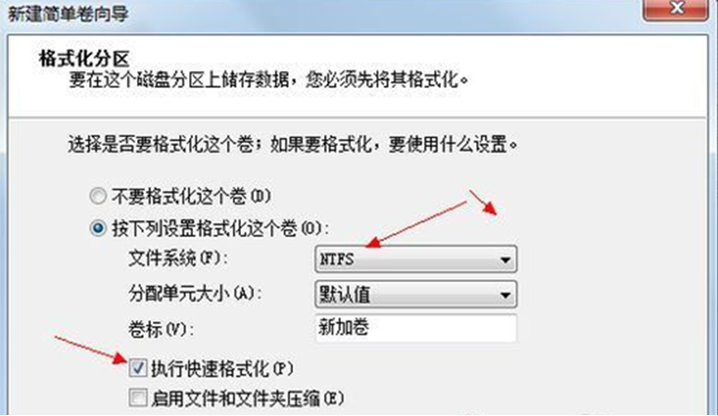Click the arrow of the NTFS dropdown
718x416 pixels.
pyautogui.click(x=505, y=260)
